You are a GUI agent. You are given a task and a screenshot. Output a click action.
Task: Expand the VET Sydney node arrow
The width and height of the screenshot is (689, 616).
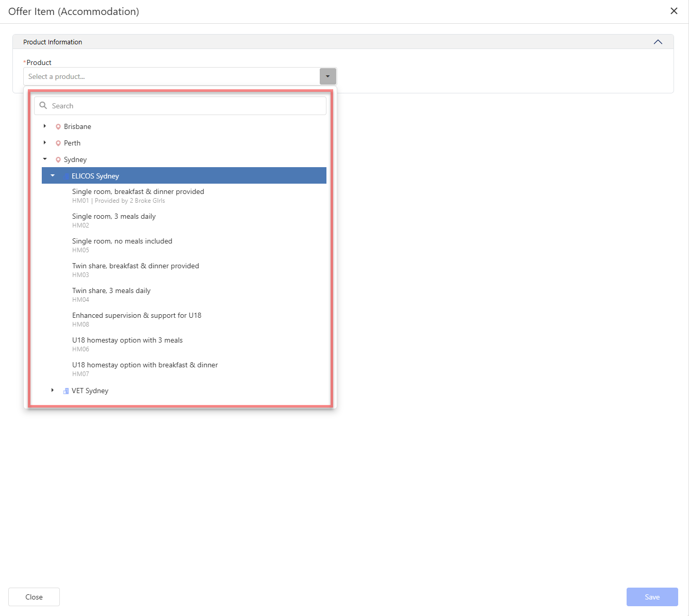(x=53, y=391)
